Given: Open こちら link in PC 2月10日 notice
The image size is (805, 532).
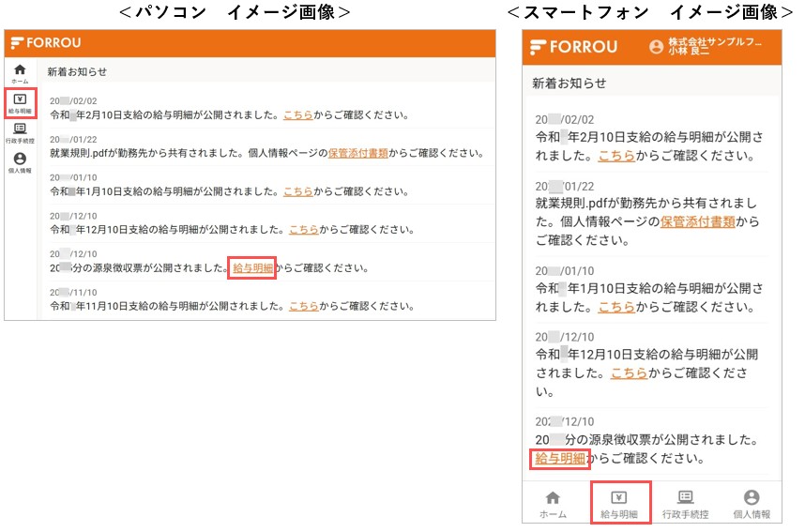Looking at the screenshot, I should [298, 115].
